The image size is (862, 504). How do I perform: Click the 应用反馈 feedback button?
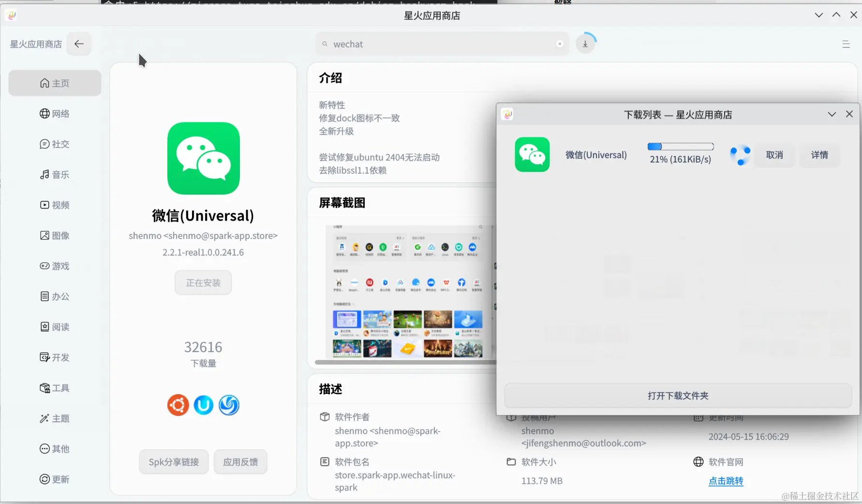click(240, 462)
